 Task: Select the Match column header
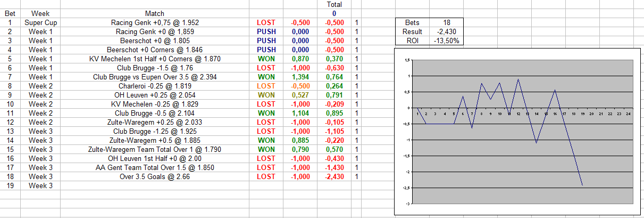click(x=155, y=13)
